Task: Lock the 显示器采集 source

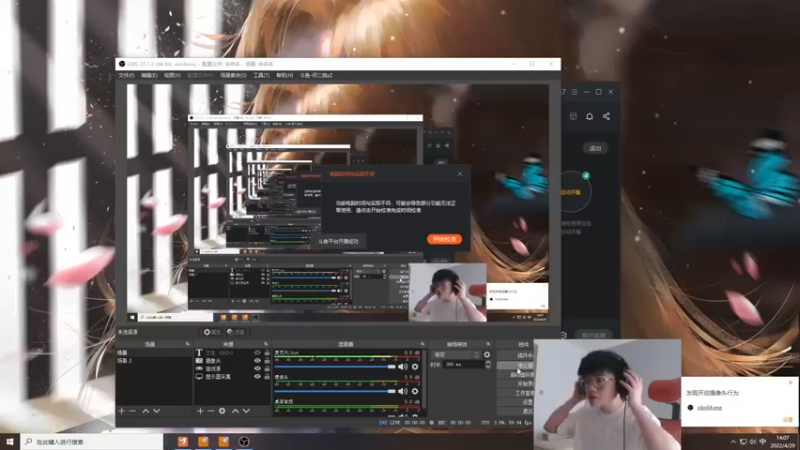Action: point(267,377)
